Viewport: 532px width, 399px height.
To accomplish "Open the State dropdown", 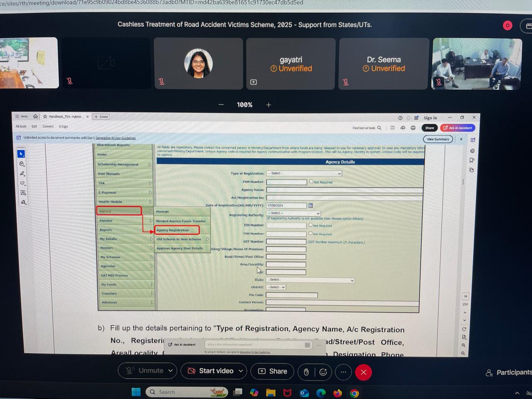I will 310,280.
